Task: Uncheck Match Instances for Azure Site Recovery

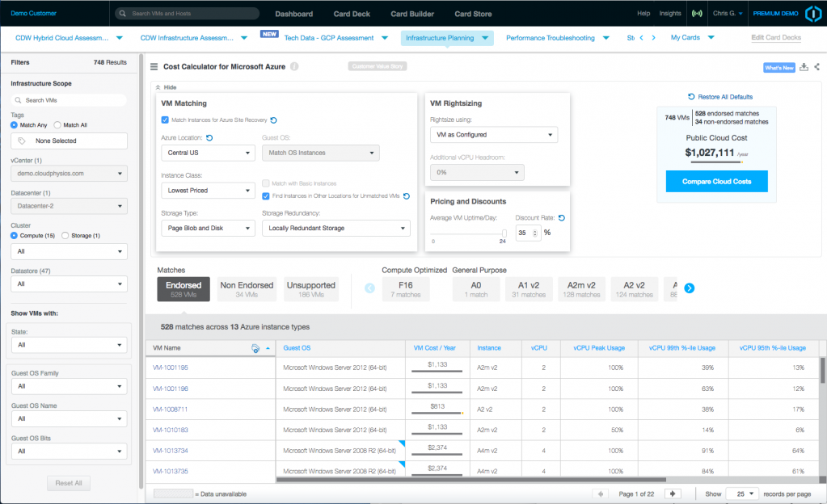Action: (x=166, y=120)
